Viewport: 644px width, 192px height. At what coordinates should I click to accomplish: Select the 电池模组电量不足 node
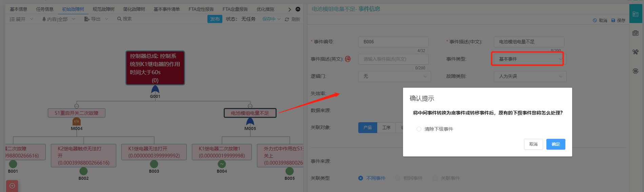pyautogui.click(x=250, y=113)
